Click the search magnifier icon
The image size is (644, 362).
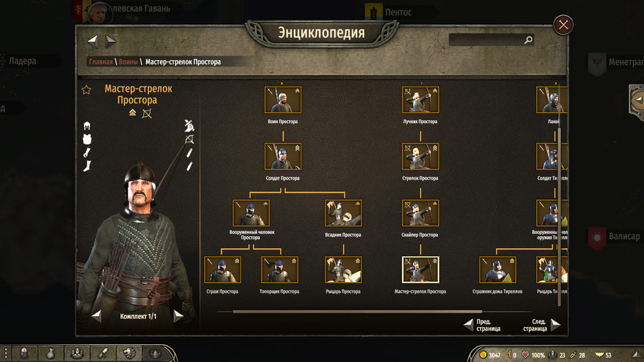pos(528,40)
